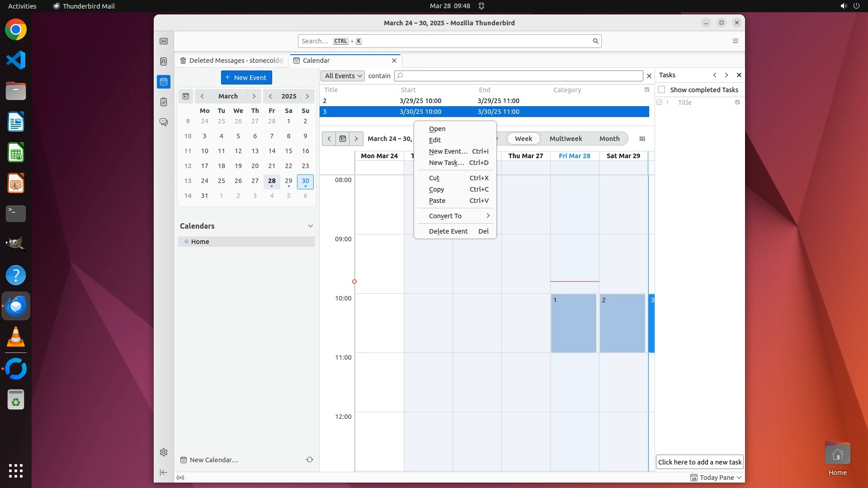
Task: Click New Calendar… link
Action: (213, 460)
